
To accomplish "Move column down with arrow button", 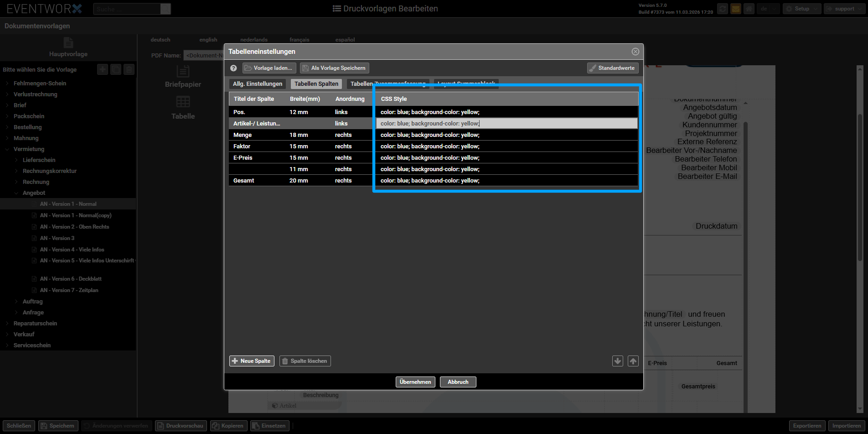I will point(617,361).
